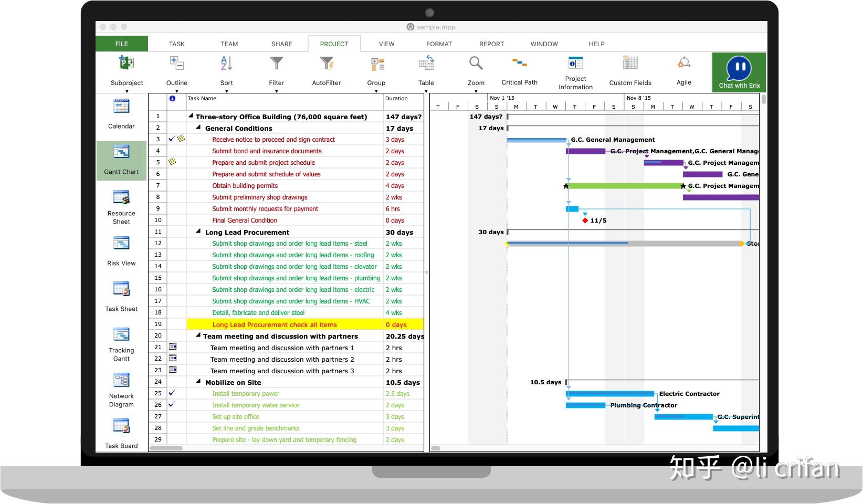Select the green Obtain building permits bar
The width and height of the screenshot is (863, 504).
(625, 186)
